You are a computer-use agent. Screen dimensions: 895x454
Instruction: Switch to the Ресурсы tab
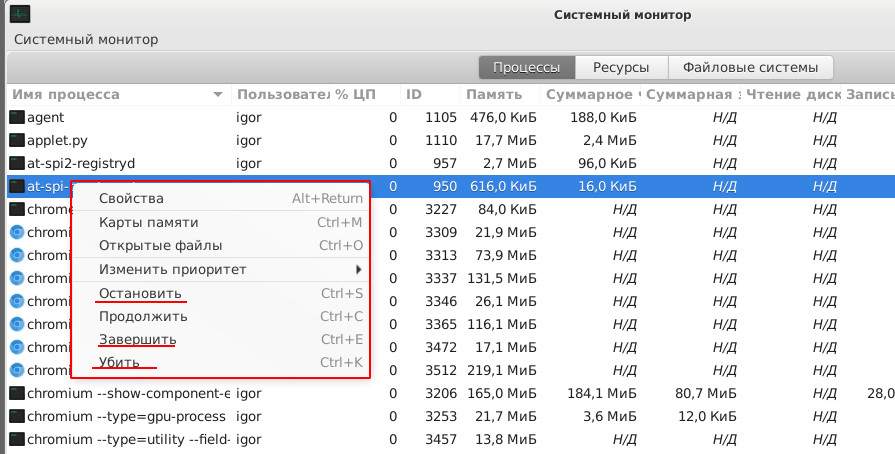coord(621,68)
